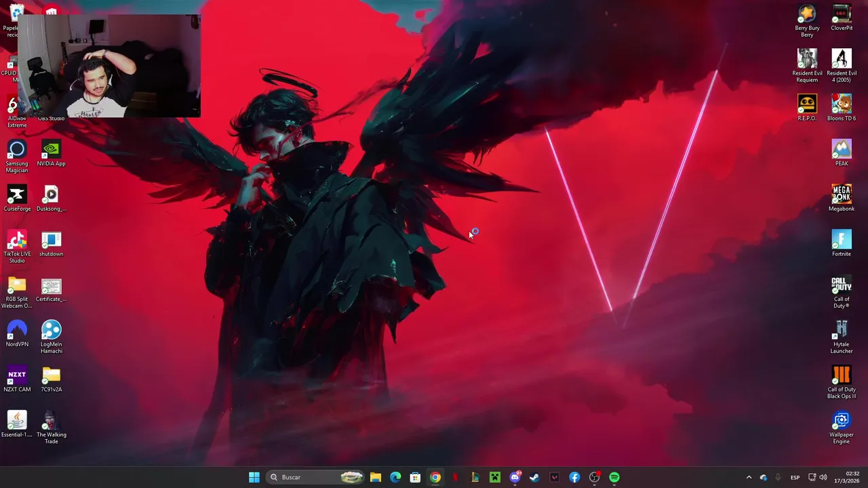Image resolution: width=868 pixels, height=488 pixels.
Task: Open the CloverPit game icon
Action: [x=842, y=18]
